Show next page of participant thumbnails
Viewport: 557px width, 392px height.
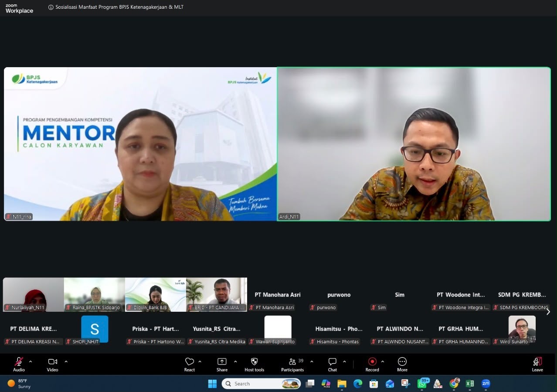[x=548, y=312]
